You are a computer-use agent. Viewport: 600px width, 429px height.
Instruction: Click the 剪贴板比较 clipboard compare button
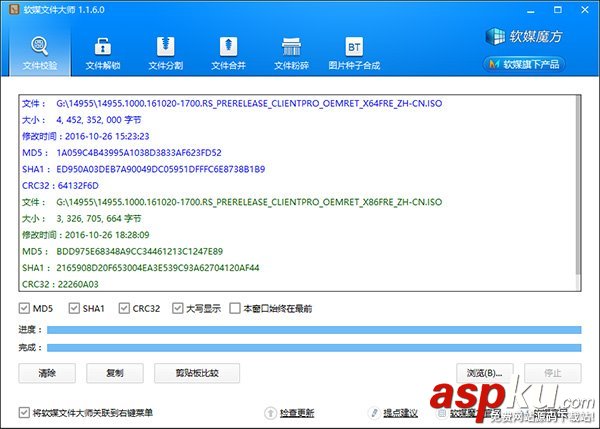click(197, 373)
